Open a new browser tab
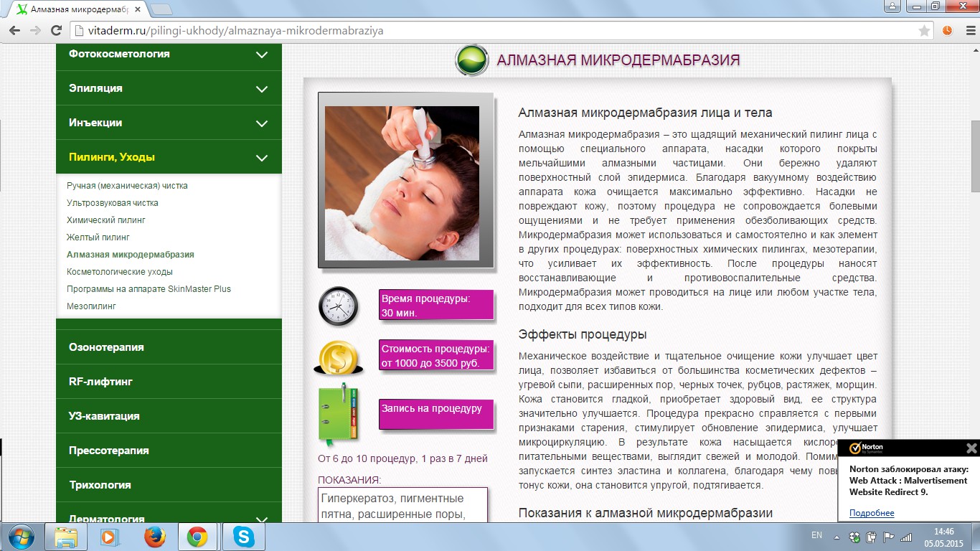This screenshot has width=980, height=551. tap(161, 9)
